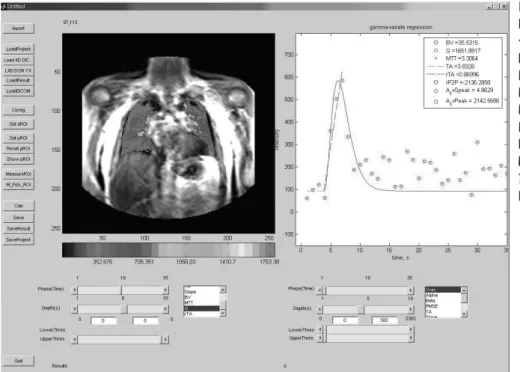Click the SaveResult button
520x372 pixels.
(18, 229)
